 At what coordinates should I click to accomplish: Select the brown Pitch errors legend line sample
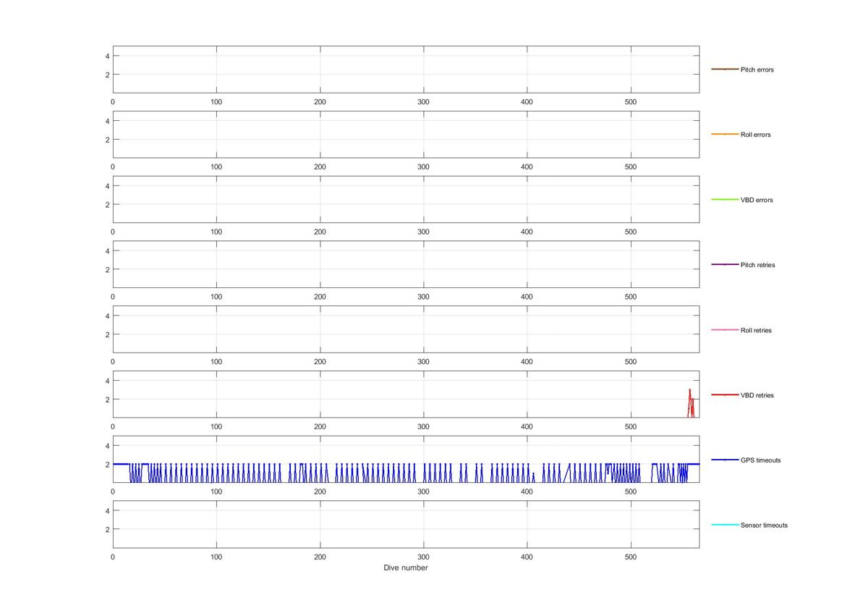coord(725,69)
